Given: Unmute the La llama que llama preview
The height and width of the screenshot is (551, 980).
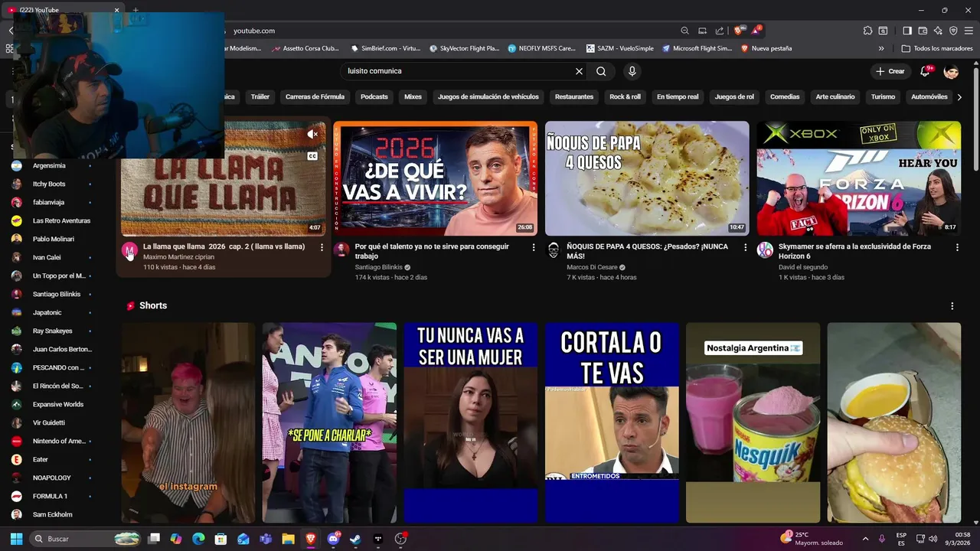Looking at the screenshot, I should click(x=312, y=135).
